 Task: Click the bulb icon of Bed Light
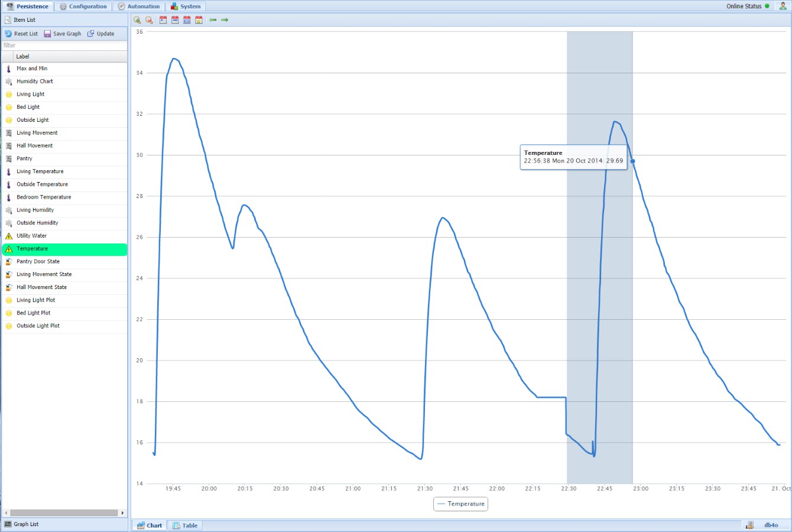(8, 107)
